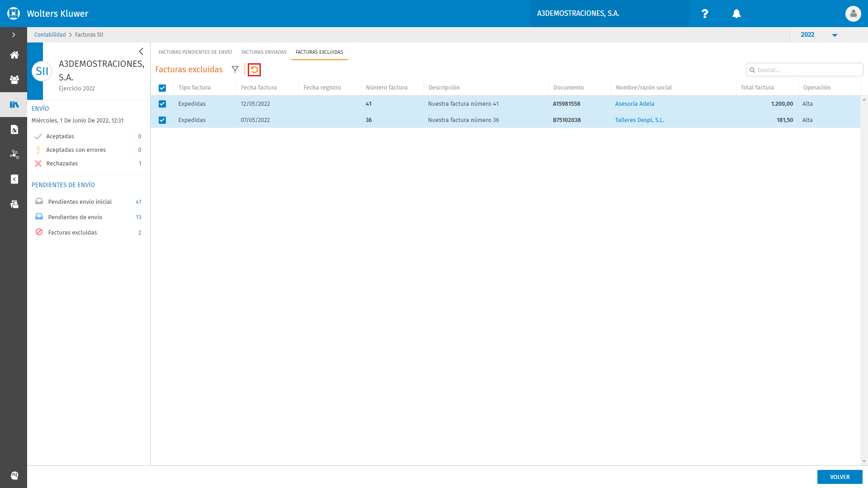
Task: Switch to Facturas enviadas tab
Action: point(264,52)
